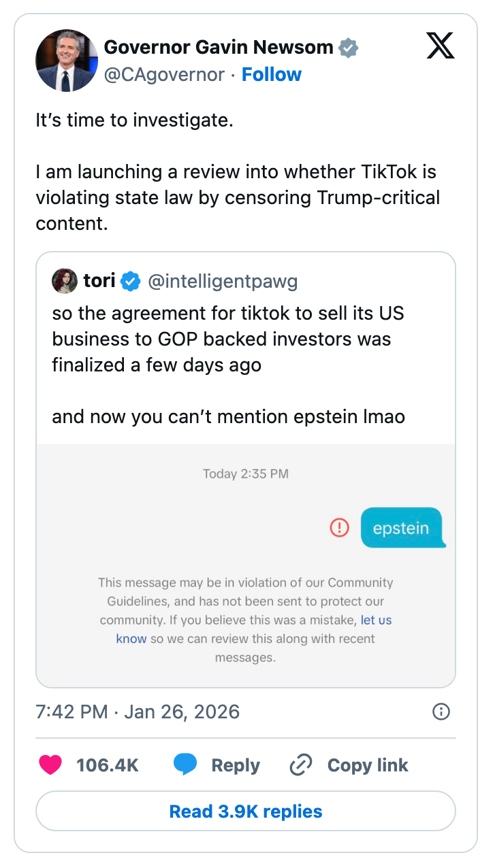Click tori's blue verification checkmark
The width and height of the screenshot is (493, 868).
131,280
